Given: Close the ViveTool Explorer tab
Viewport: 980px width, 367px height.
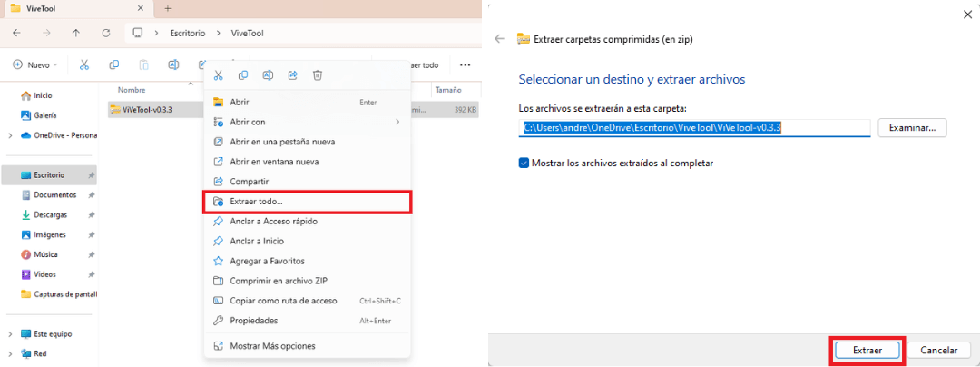Looking at the screenshot, I should pyautogui.click(x=141, y=9).
